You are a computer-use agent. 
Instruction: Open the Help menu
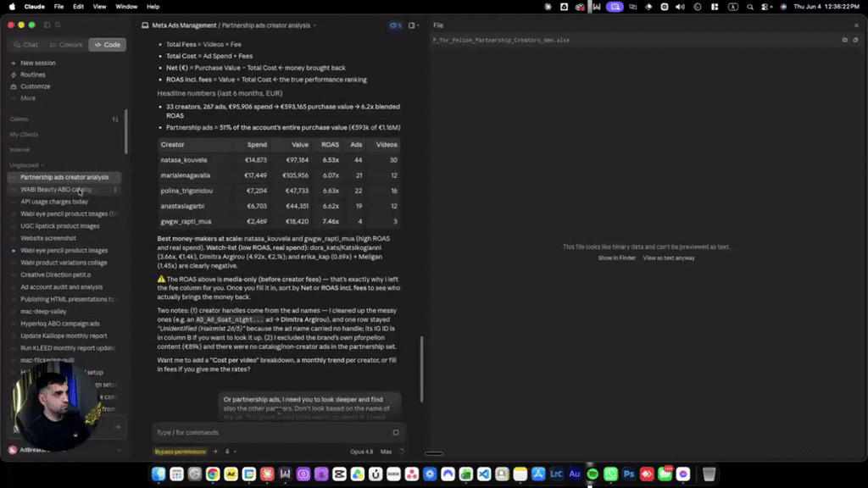point(153,7)
